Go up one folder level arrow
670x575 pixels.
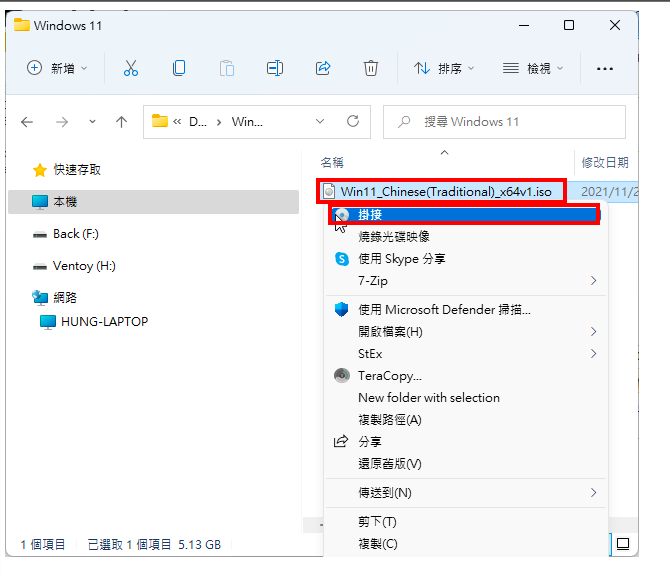pyautogui.click(x=121, y=122)
